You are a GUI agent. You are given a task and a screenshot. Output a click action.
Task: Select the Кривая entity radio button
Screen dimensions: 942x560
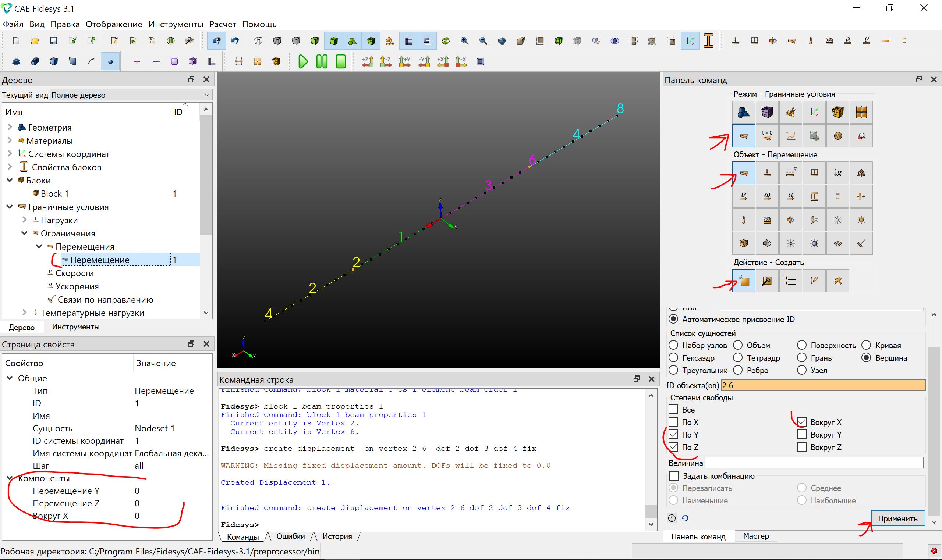pos(866,345)
